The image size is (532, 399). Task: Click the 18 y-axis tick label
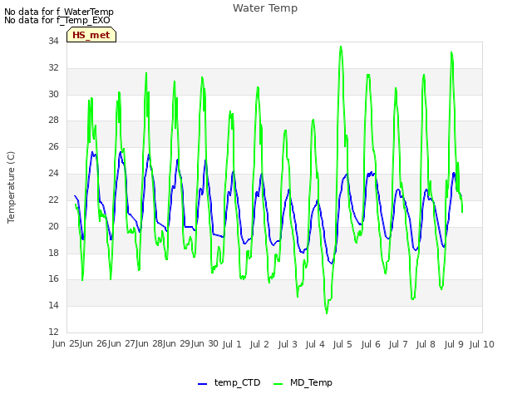(53, 253)
